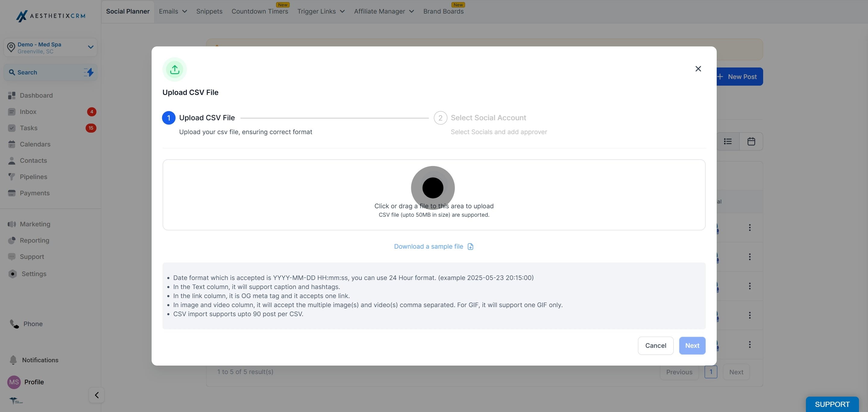Image resolution: width=868 pixels, height=412 pixels.
Task: Open the Brand Boards tab
Action: tap(443, 11)
